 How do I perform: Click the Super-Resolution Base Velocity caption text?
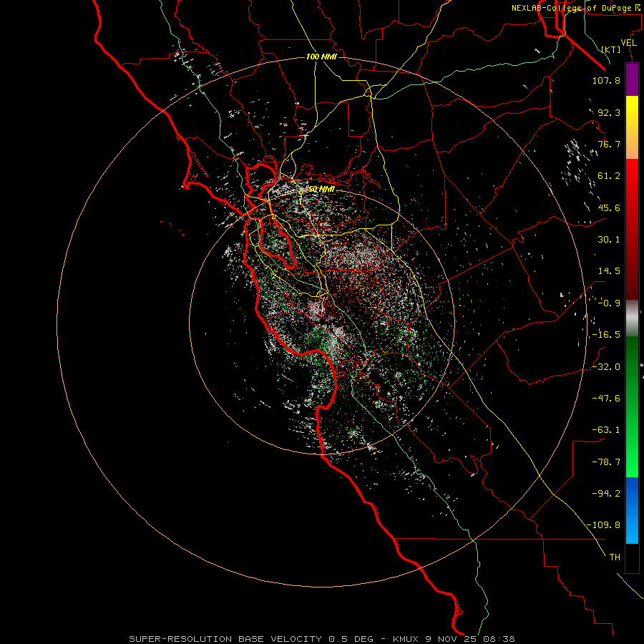click(x=322, y=639)
